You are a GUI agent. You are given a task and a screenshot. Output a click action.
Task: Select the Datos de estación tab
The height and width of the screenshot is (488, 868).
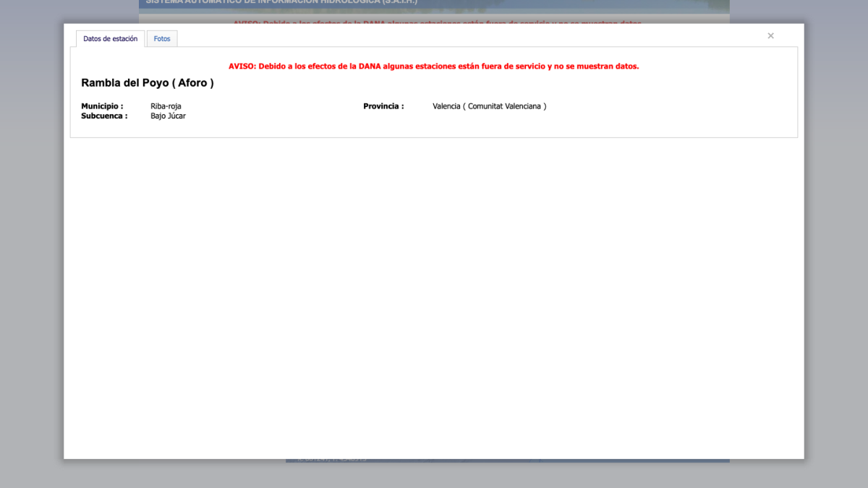click(x=110, y=39)
